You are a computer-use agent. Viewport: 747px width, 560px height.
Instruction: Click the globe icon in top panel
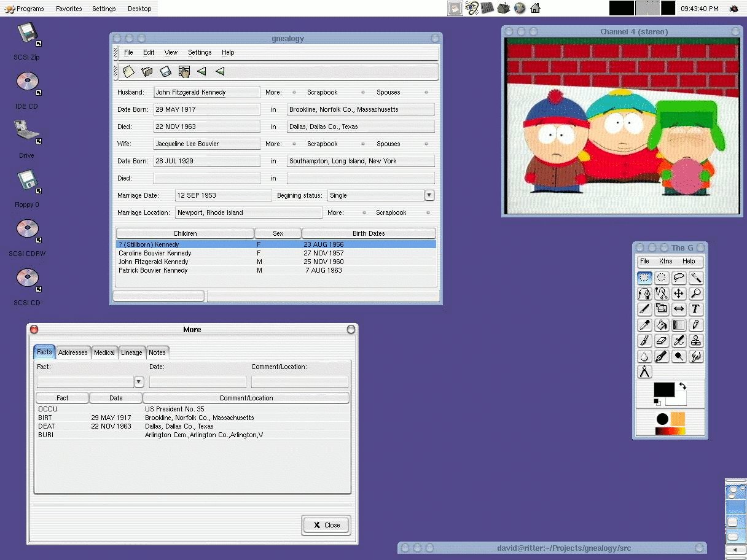[520, 8]
